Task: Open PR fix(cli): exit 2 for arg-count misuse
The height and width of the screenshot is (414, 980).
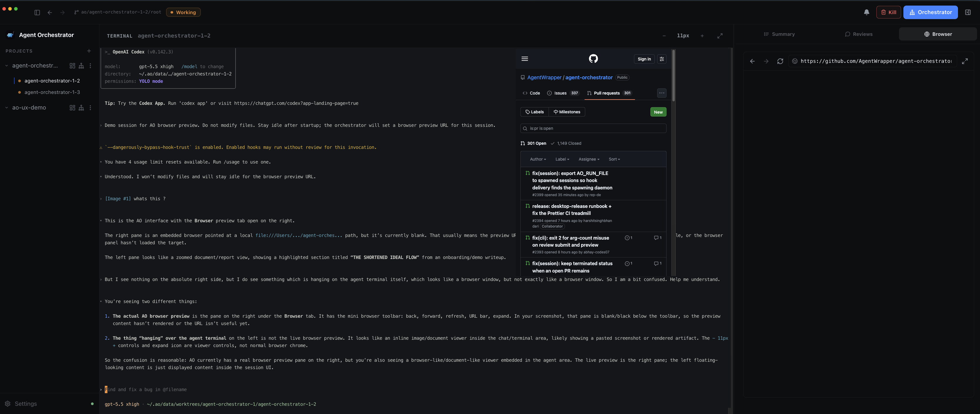Action: pyautogui.click(x=570, y=241)
